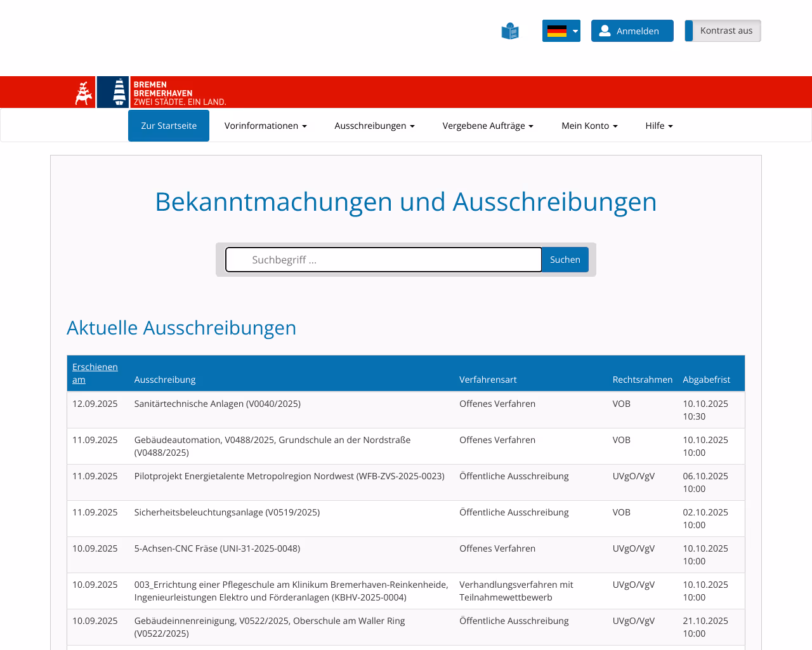The image size is (812, 650).
Task: Open 5-Achsen-CNC Fräse tender row
Action: click(x=406, y=555)
